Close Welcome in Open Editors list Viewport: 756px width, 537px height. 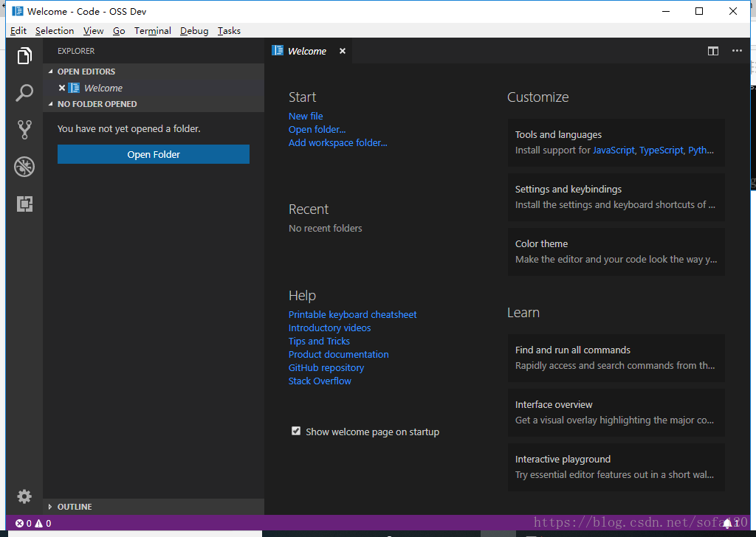[x=62, y=88]
